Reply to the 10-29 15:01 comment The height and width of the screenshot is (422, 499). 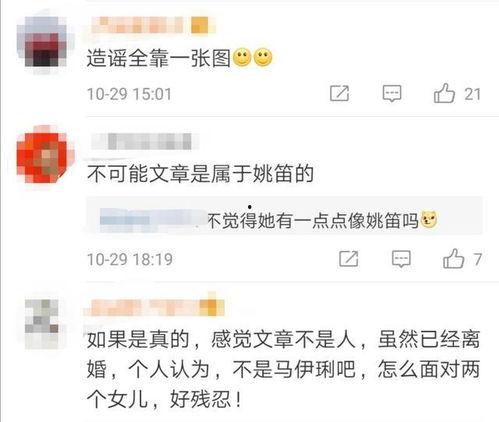(x=392, y=93)
